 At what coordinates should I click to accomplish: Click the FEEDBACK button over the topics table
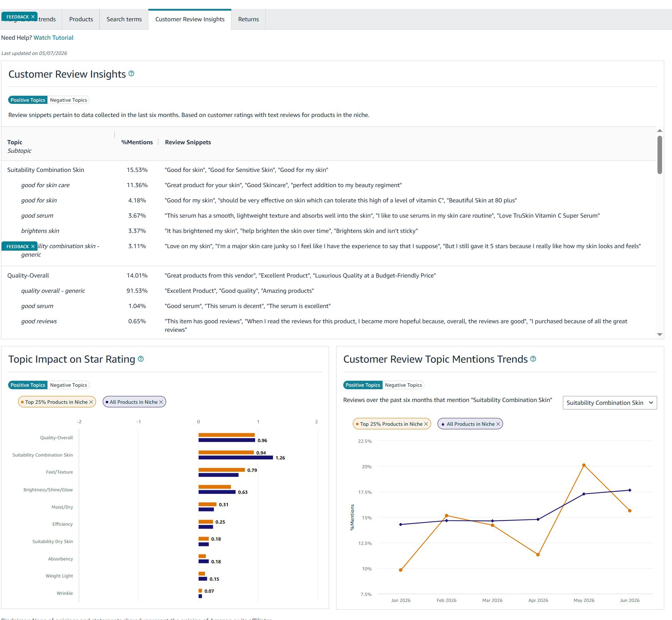(18, 246)
